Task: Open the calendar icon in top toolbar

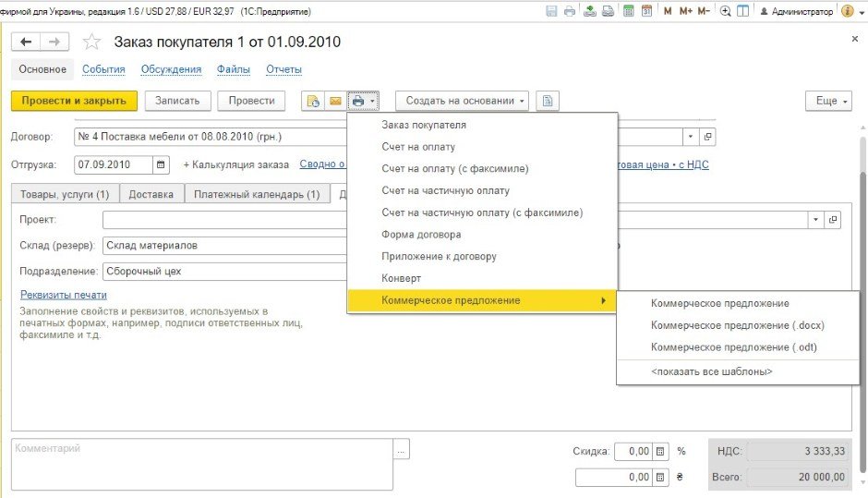Action: (646, 12)
